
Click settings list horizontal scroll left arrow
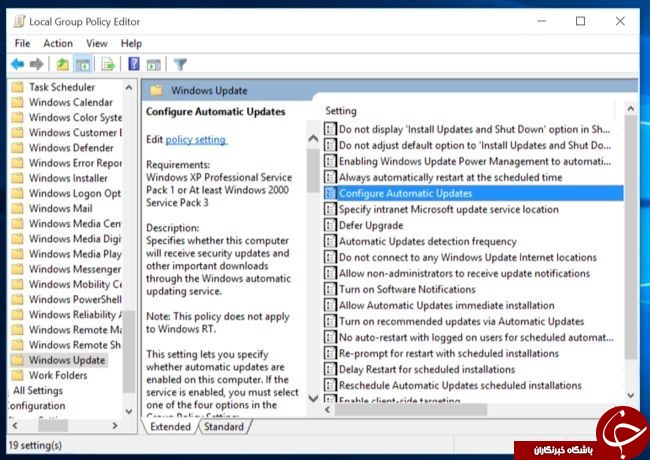pos(327,410)
